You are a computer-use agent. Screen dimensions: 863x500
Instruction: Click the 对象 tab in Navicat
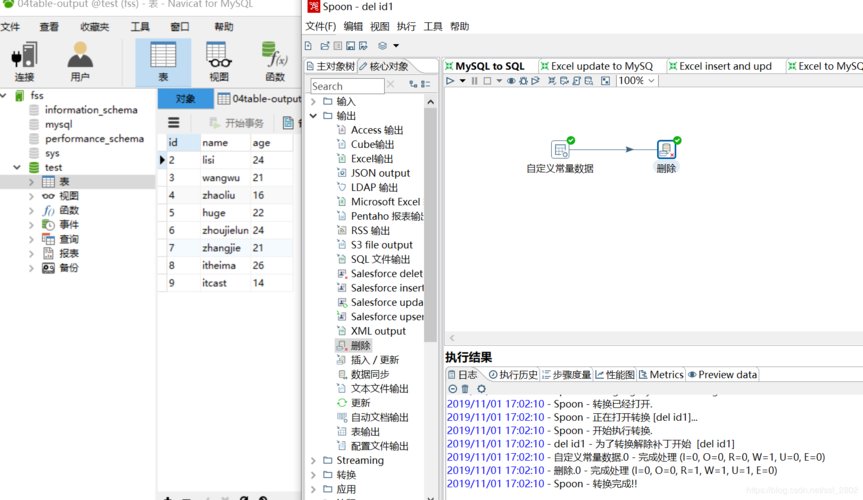[x=185, y=99]
